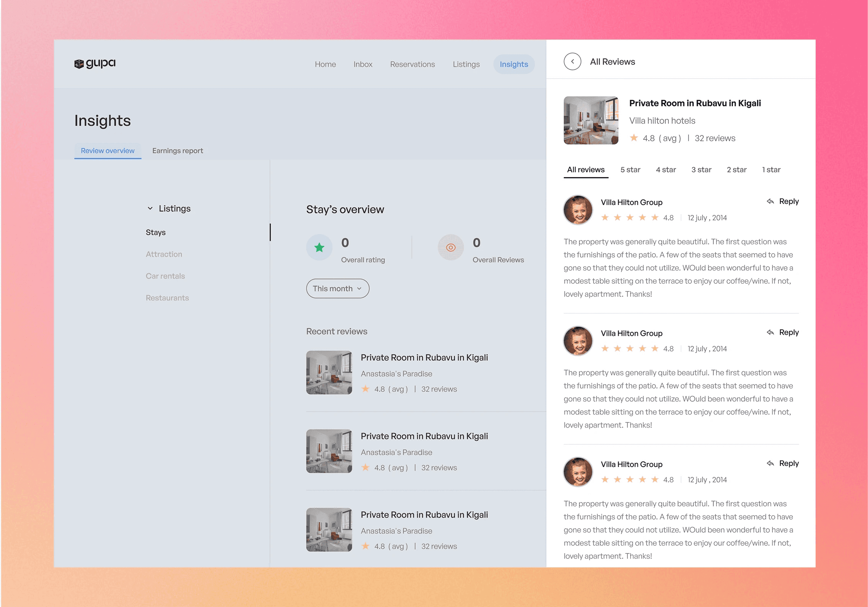Image resolution: width=868 pixels, height=607 pixels.
Task: Click reviewer avatar on second review
Action: pyautogui.click(x=578, y=341)
